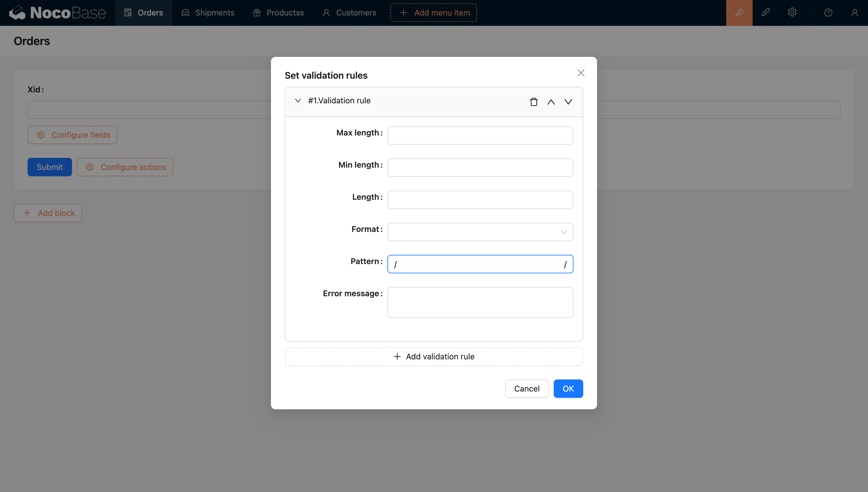
Task: Click the Submit button
Action: [x=50, y=167]
